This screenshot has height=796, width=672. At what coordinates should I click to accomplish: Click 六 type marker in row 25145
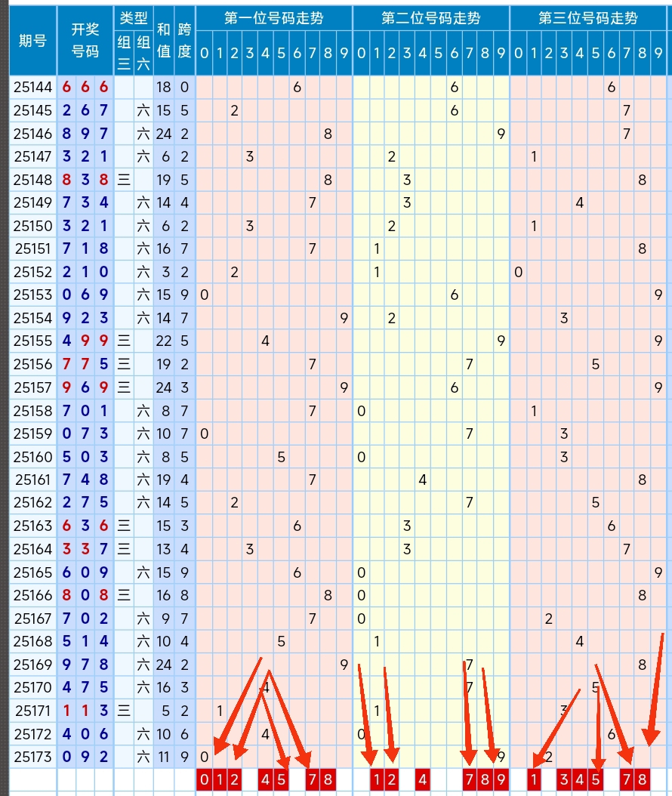[x=143, y=110]
